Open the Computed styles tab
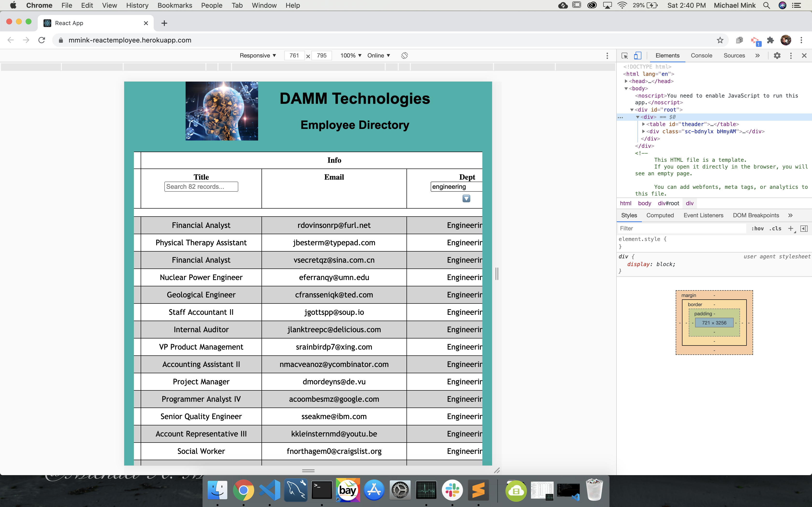 coord(660,215)
